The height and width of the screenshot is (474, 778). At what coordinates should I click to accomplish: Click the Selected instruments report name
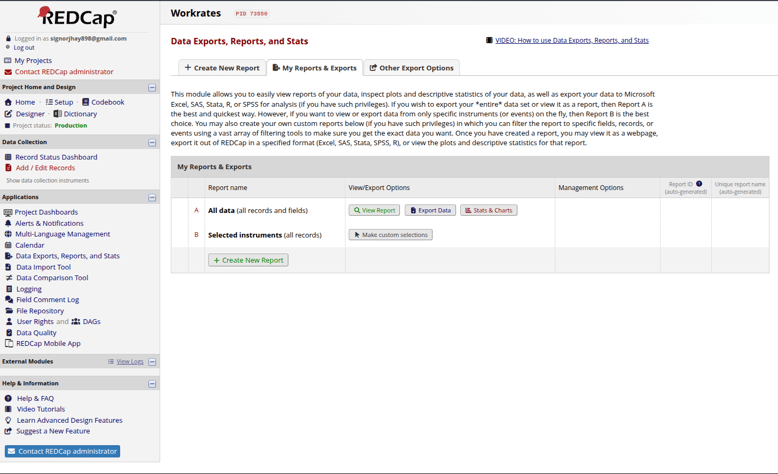pyautogui.click(x=264, y=235)
